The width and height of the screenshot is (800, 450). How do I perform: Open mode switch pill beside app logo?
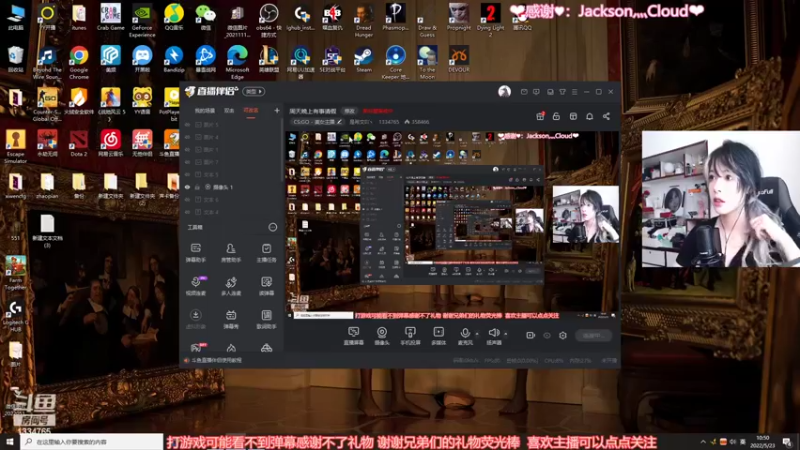[x=254, y=91]
